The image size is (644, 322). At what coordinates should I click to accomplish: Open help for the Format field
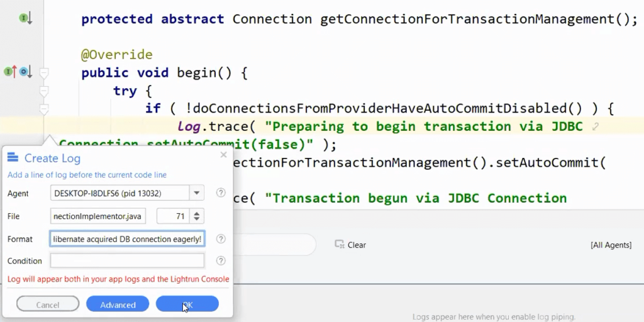[x=221, y=239]
